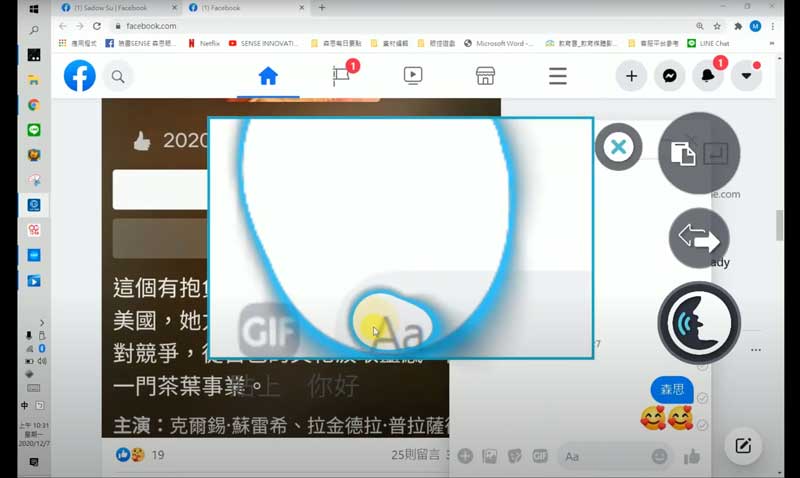Click the swap arrows round button
This screenshot has width=800, height=478.
(x=699, y=238)
